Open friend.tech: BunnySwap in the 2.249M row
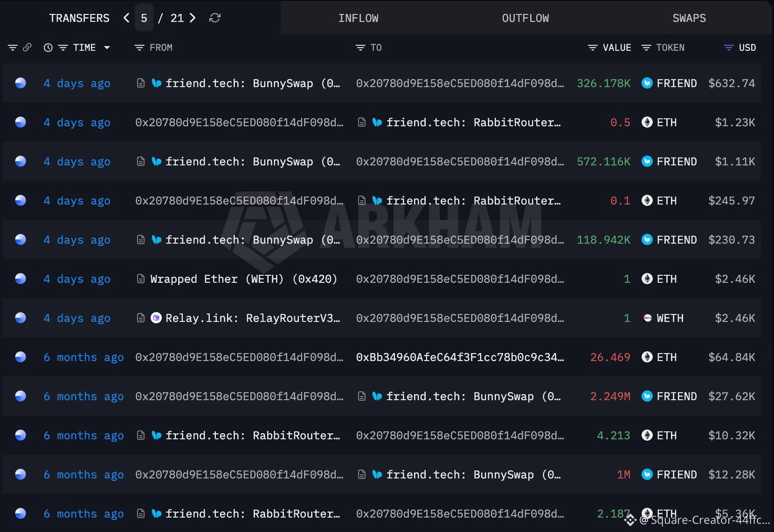Viewport: 774px width, 532px height. coord(473,396)
